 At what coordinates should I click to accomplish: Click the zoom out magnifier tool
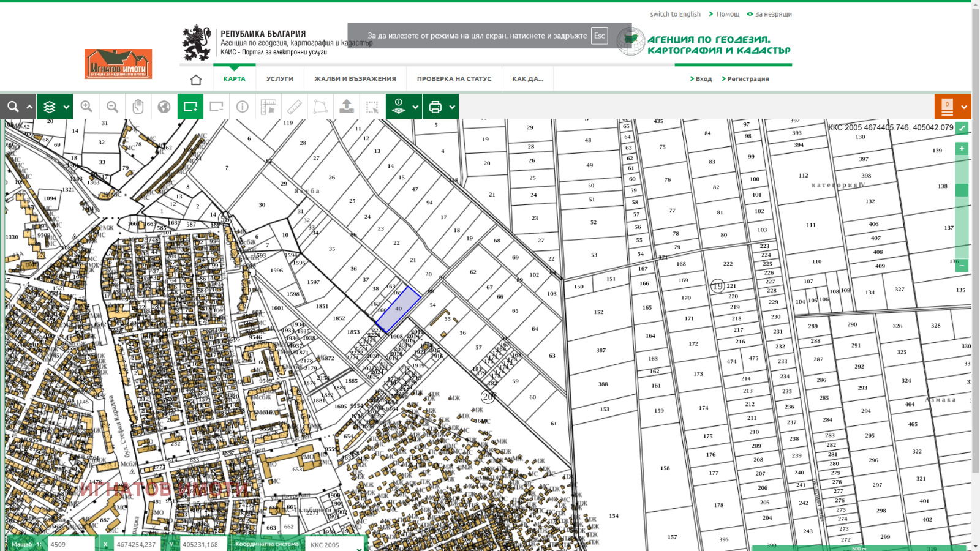tap(112, 107)
